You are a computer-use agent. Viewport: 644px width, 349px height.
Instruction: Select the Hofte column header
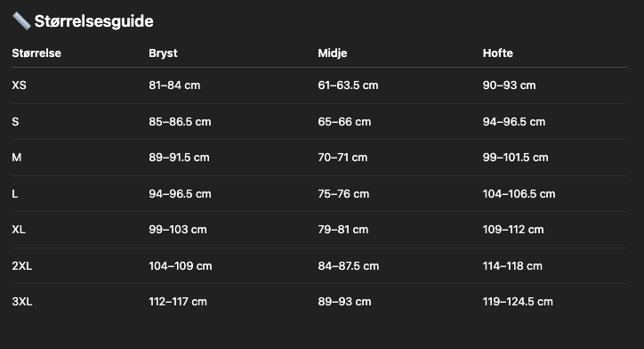(x=498, y=53)
